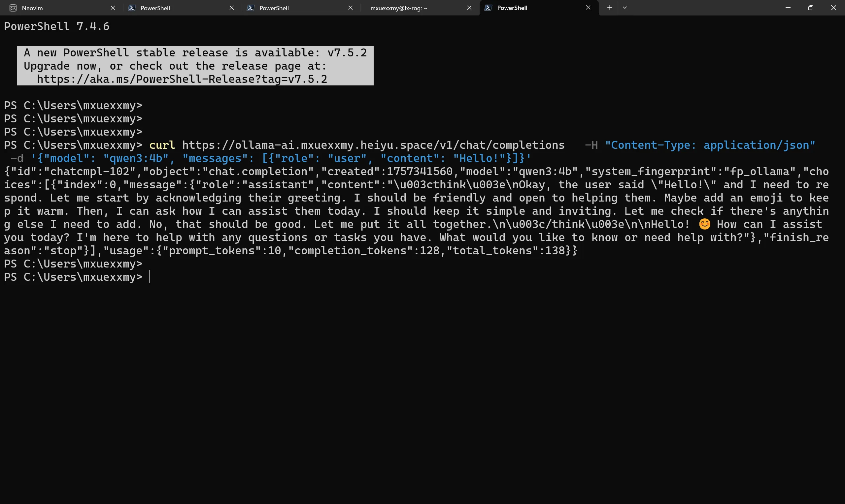This screenshot has width=845, height=504.
Task: Close the Neovim tab
Action: pyautogui.click(x=113, y=8)
